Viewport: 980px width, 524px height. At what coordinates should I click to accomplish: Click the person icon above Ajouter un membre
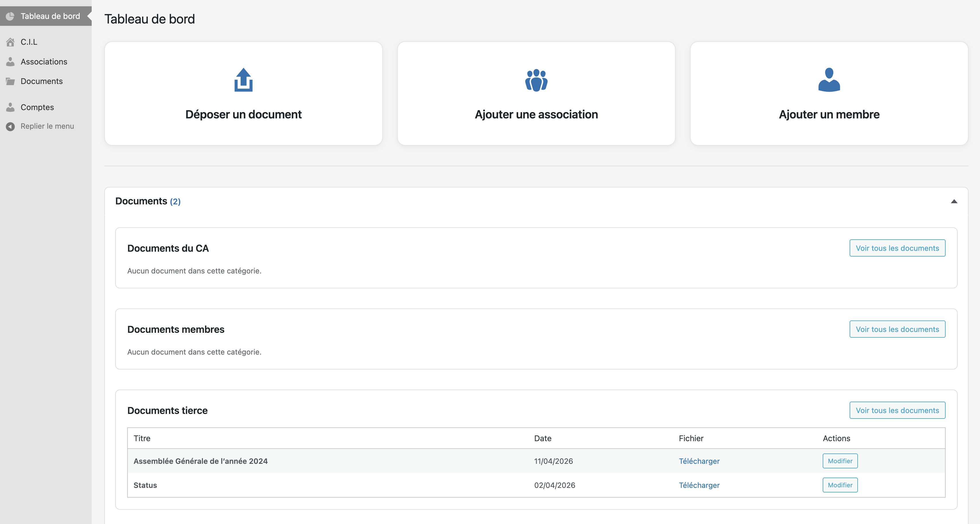tap(829, 79)
